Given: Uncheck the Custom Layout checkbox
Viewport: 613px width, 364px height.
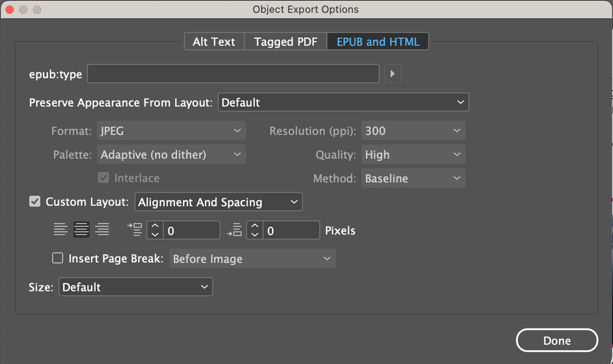Looking at the screenshot, I should (35, 201).
